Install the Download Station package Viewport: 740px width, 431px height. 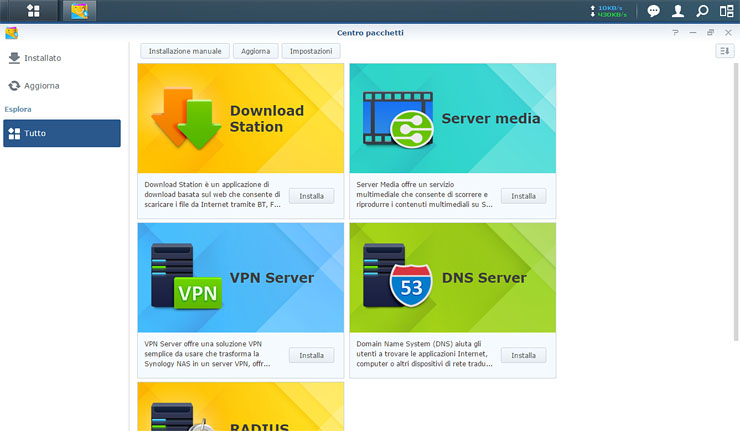click(x=311, y=196)
